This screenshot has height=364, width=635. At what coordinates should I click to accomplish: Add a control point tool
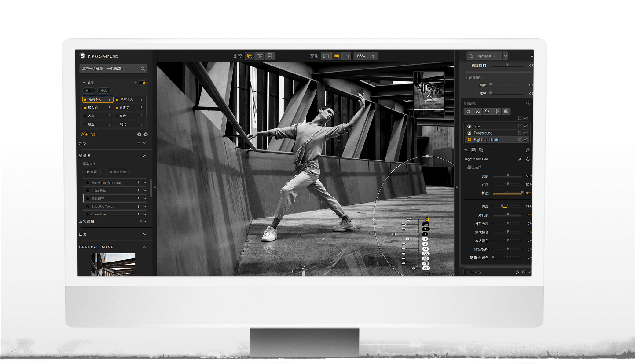coord(468,112)
